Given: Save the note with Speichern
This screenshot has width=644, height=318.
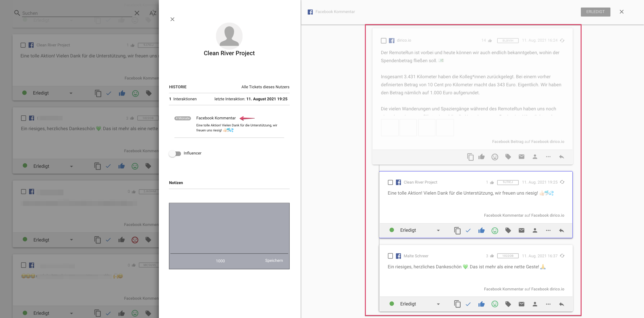Looking at the screenshot, I should (274, 261).
